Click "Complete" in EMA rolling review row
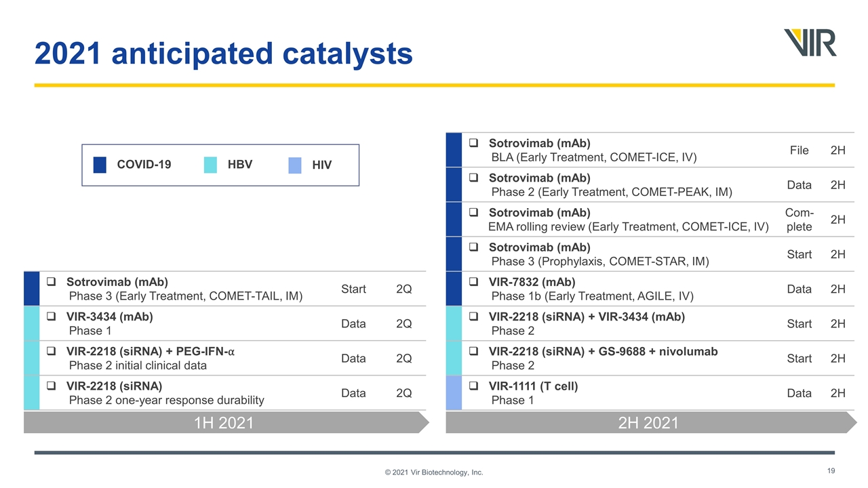Image resolution: width=868 pixels, height=488 pixels. click(x=799, y=220)
